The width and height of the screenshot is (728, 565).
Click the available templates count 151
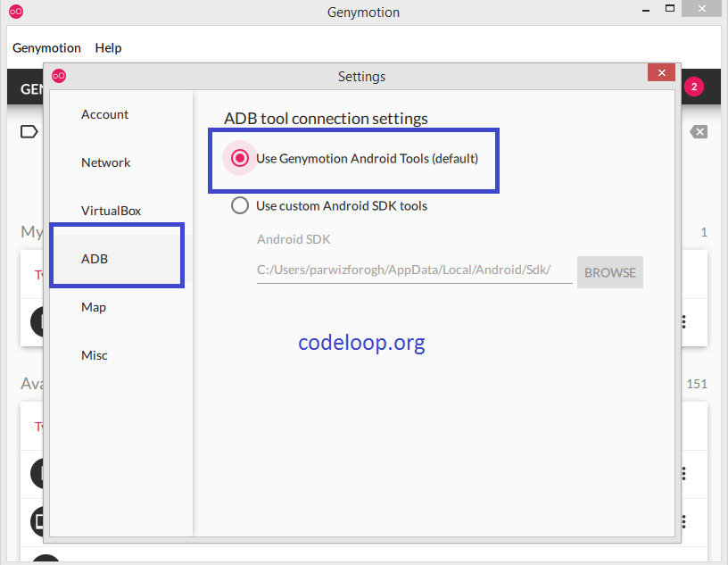tap(697, 384)
